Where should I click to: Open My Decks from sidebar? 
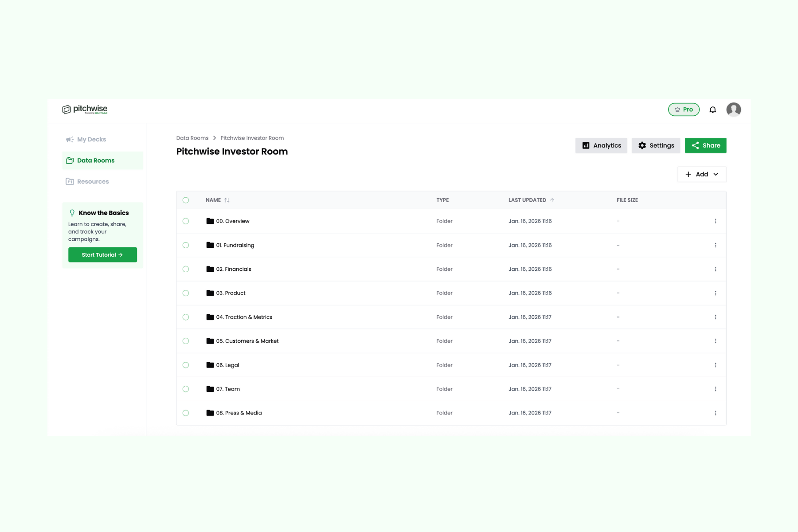coord(91,139)
